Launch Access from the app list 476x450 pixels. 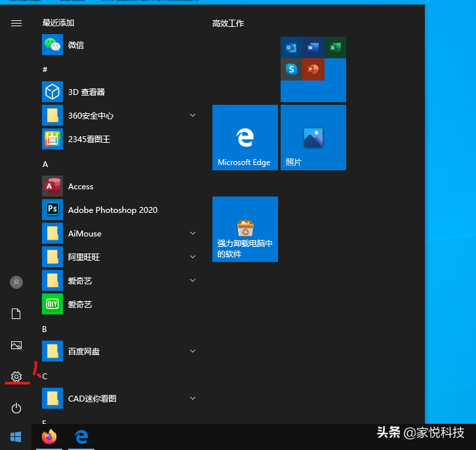click(80, 187)
